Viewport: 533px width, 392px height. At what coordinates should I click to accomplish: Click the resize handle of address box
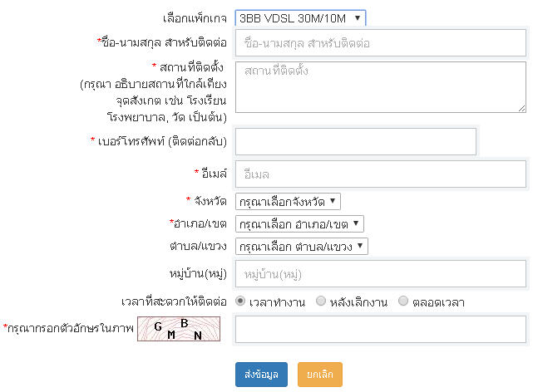(x=521, y=106)
